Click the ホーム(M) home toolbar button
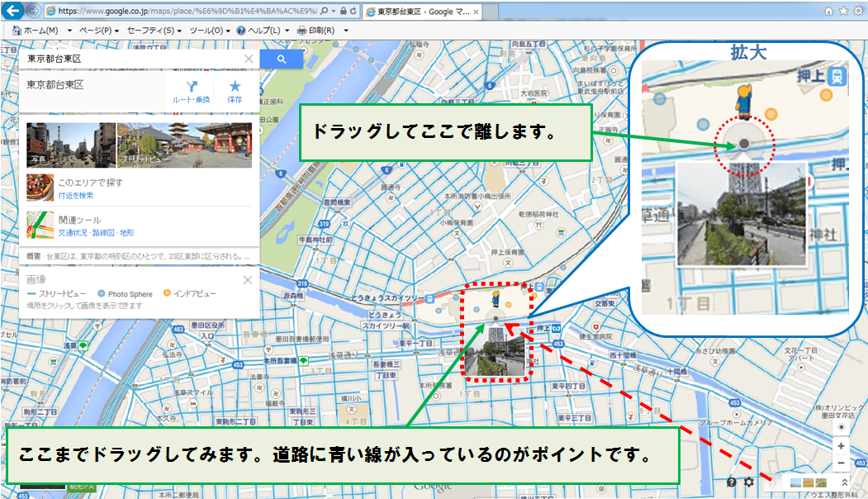This screenshot has height=499, width=868. pos(36,31)
